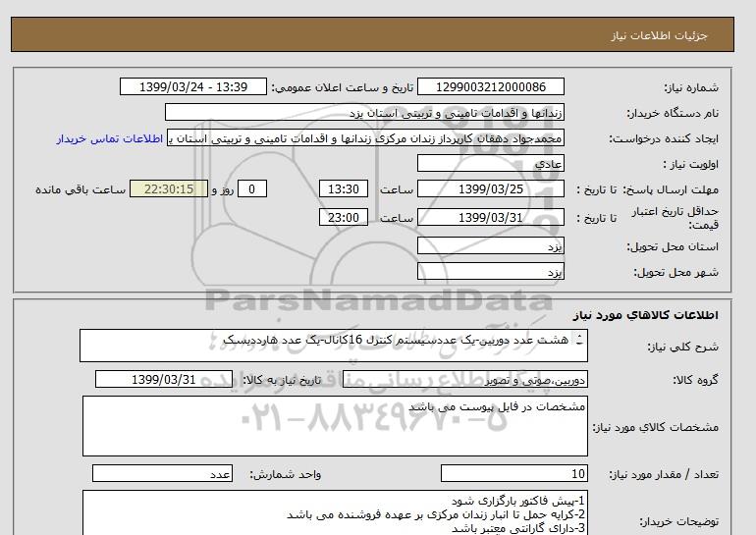
Task: Click the quantity field showing 10
Action: pyautogui.click(x=513, y=473)
